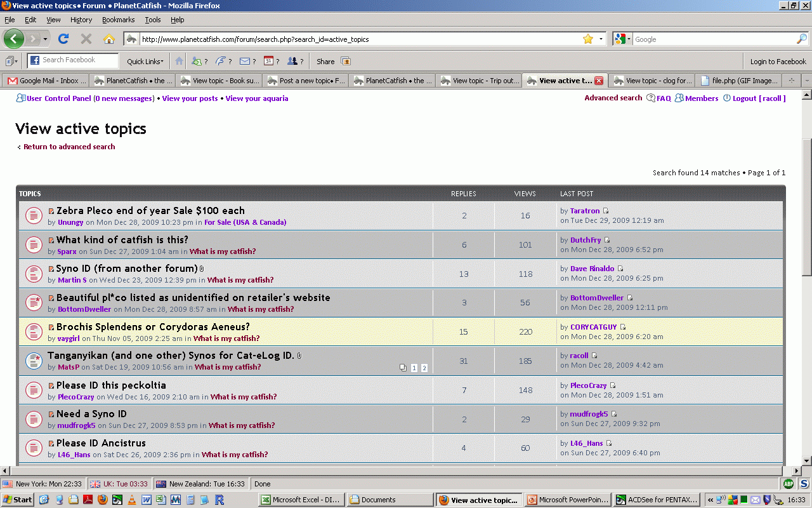
Task: Launch Adobe Reader from Quick Launch
Action: pos(88,500)
